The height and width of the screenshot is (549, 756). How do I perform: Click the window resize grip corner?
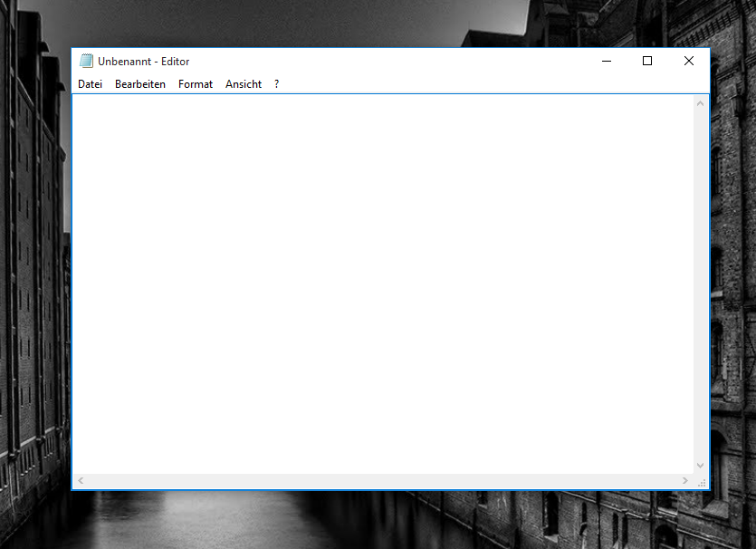(702, 482)
